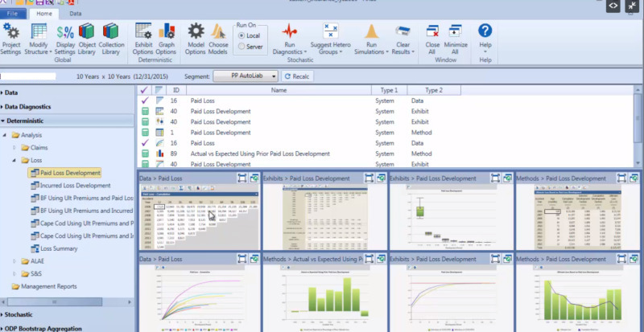Open the Management Reports folder
The width and height of the screenshot is (644, 332).
44,286
